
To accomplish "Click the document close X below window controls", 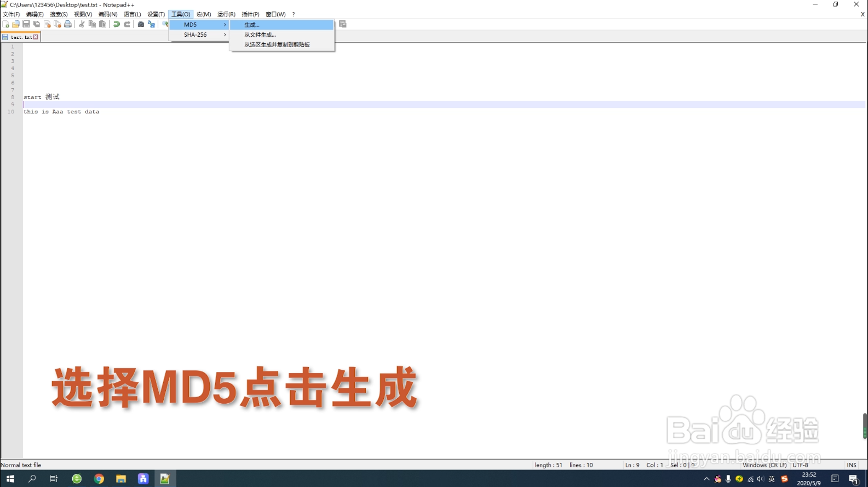I will click(863, 14).
